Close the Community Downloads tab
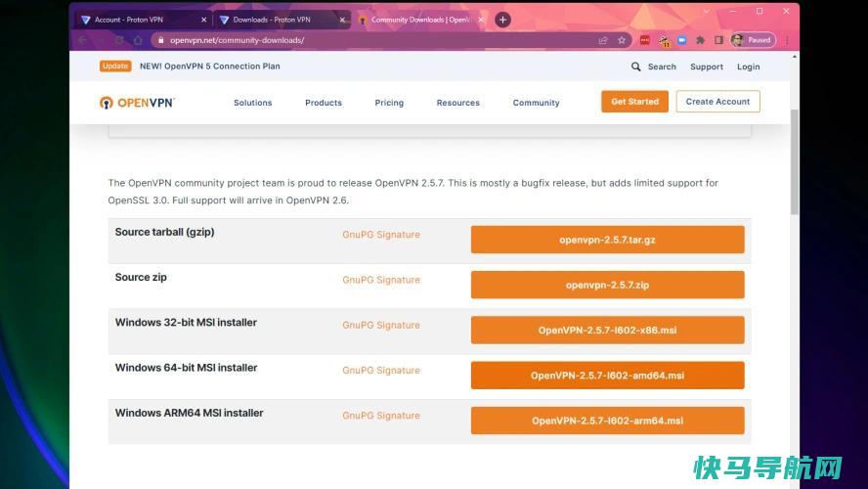868x489 pixels. click(x=481, y=20)
